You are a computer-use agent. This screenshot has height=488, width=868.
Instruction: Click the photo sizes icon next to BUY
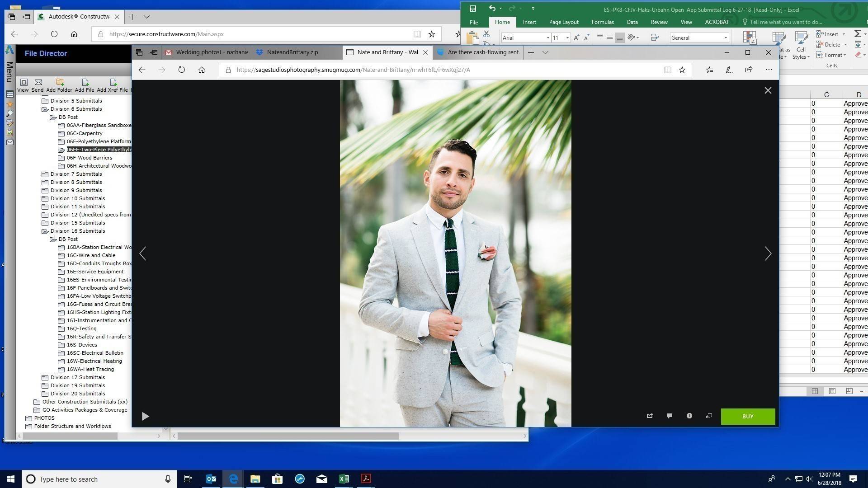point(709,416)
